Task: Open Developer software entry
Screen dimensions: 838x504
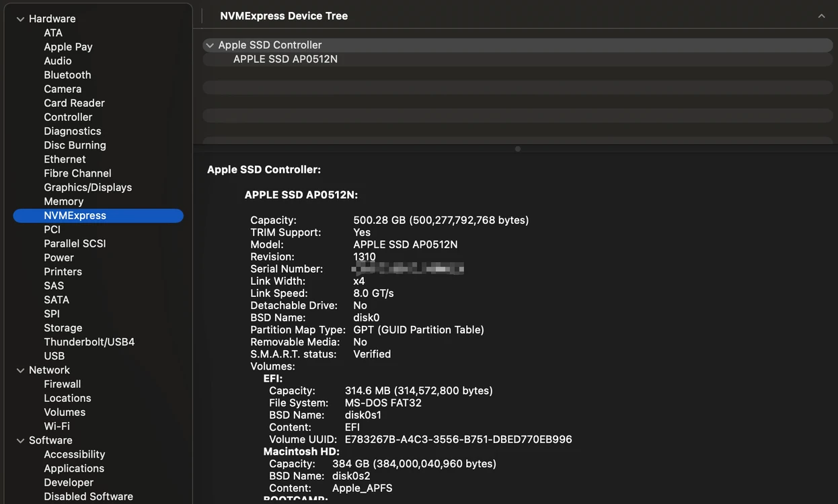Action: pyautogui.click(x=69, y=483)
